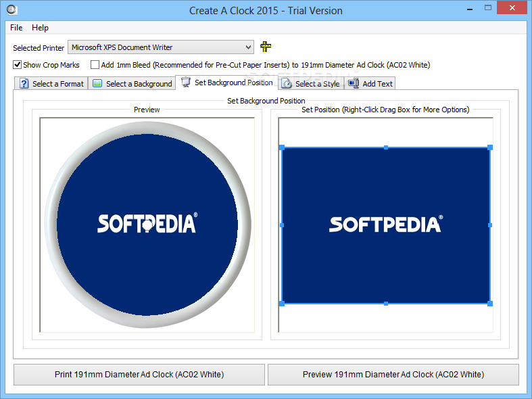Maximize the Create A Clock window

point(488,8)
